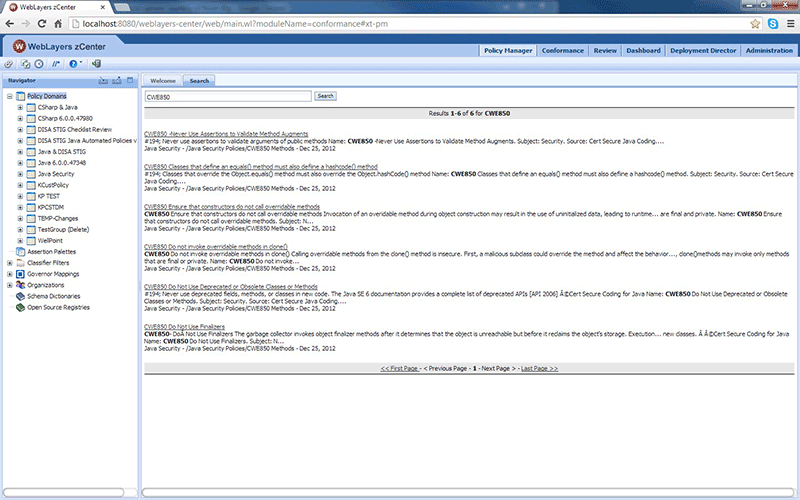Click the slashes edit toolbar icon
This screenshot has width=800, height=500.
56,64
